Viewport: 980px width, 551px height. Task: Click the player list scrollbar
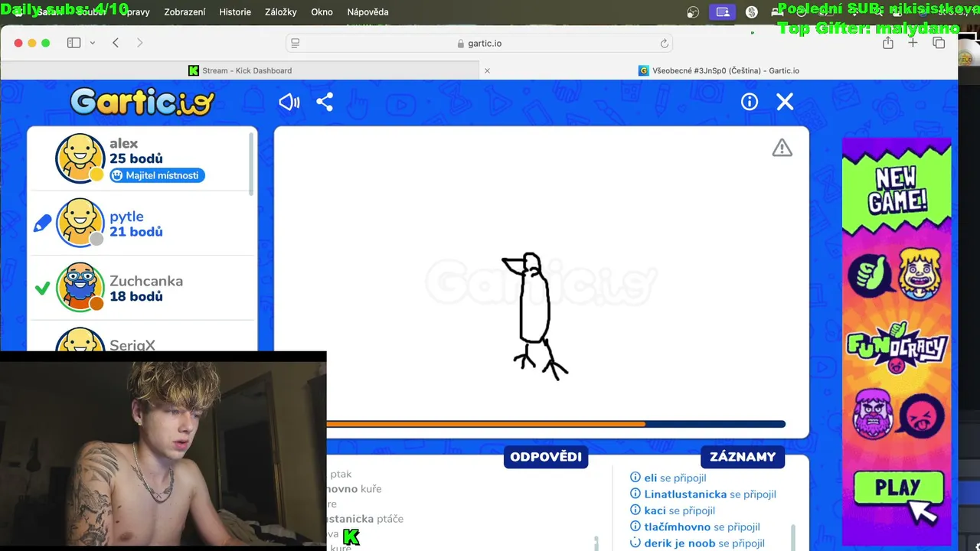[x=251, y=163]
